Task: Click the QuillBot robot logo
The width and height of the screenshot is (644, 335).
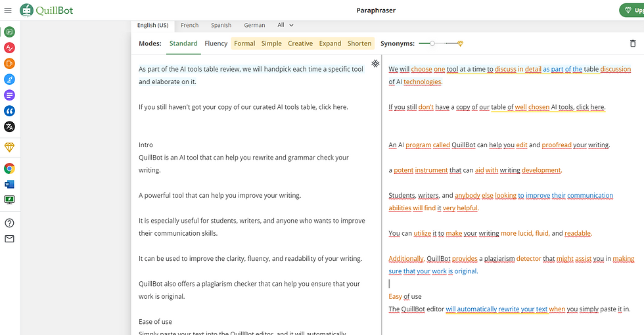Action: point(27,11)
